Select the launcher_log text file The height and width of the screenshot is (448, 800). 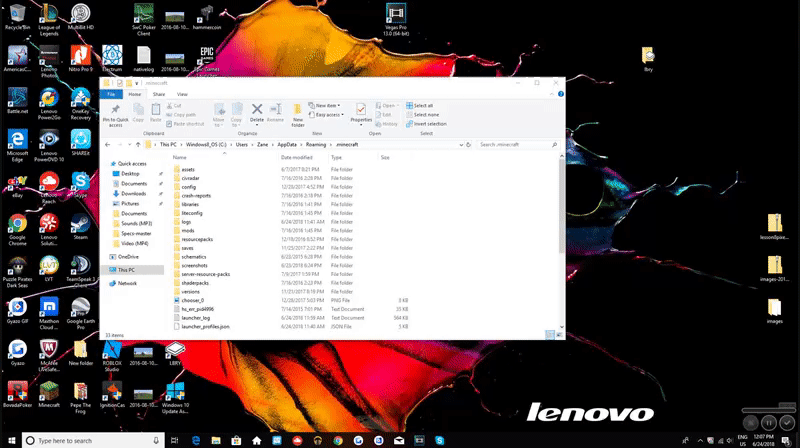coord(195,318)
